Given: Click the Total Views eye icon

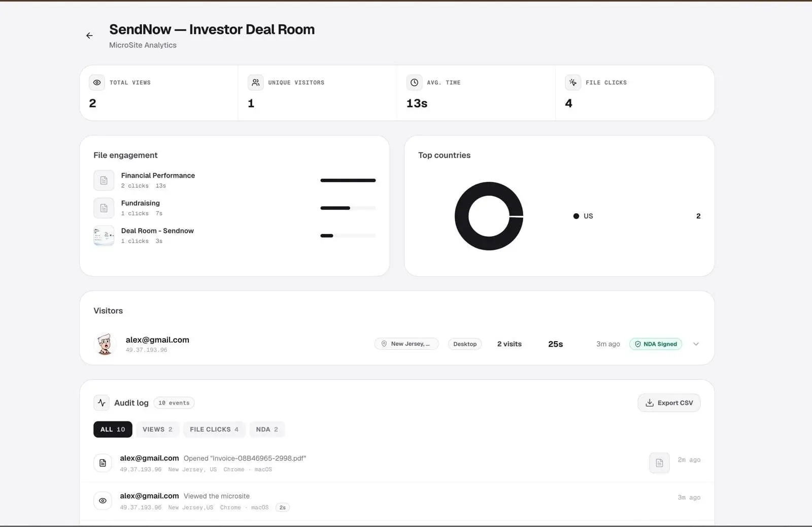Looking at the screenshot, I should point(97,82).
